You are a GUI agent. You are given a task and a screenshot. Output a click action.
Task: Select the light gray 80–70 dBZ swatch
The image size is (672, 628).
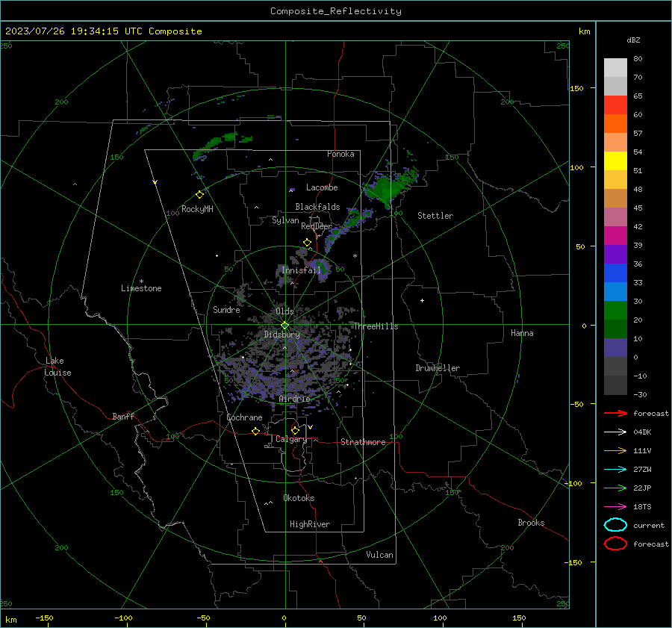point(615,68)
